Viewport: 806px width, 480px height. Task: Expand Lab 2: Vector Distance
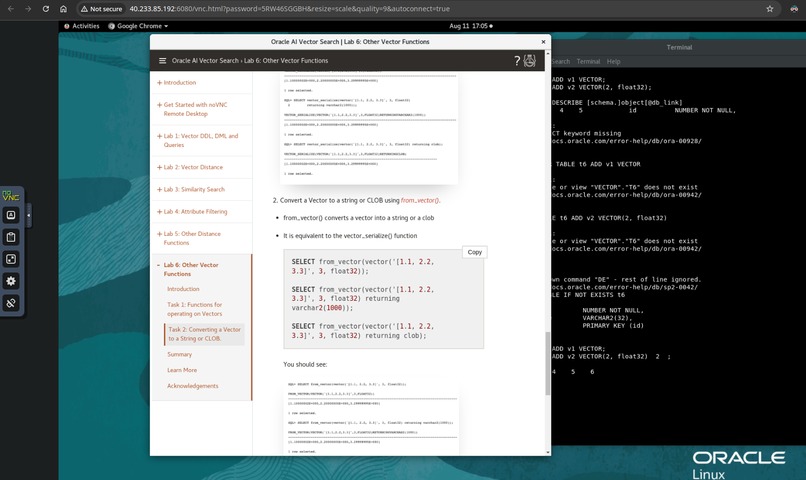[190, 167]
